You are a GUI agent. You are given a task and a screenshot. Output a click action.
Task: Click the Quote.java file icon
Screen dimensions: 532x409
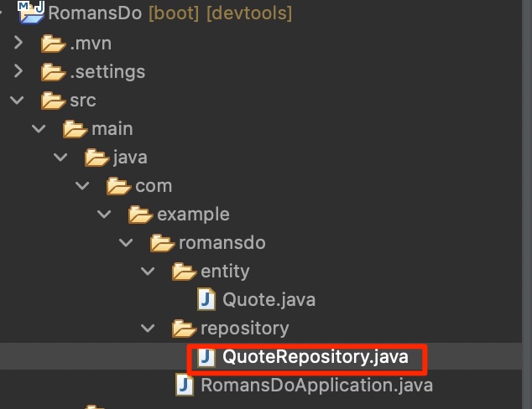[x=206, y=299]
